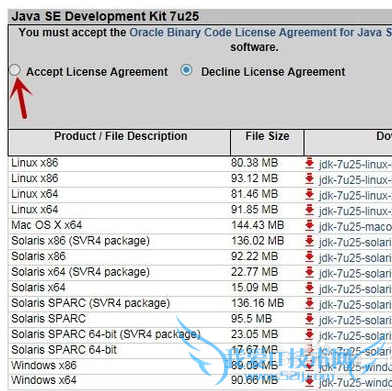Click the download icon for Solaris x64 (SVR4 package)
Viewport: 392px width, 391px height.
tap(310, 273)
